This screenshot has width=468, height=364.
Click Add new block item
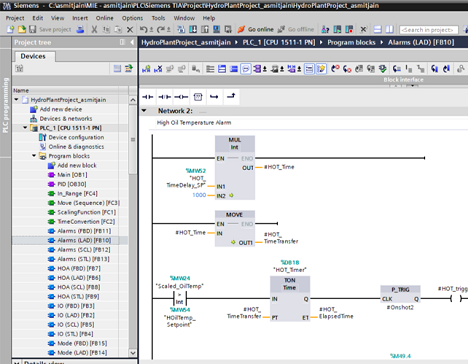click(x=77, y=165)
